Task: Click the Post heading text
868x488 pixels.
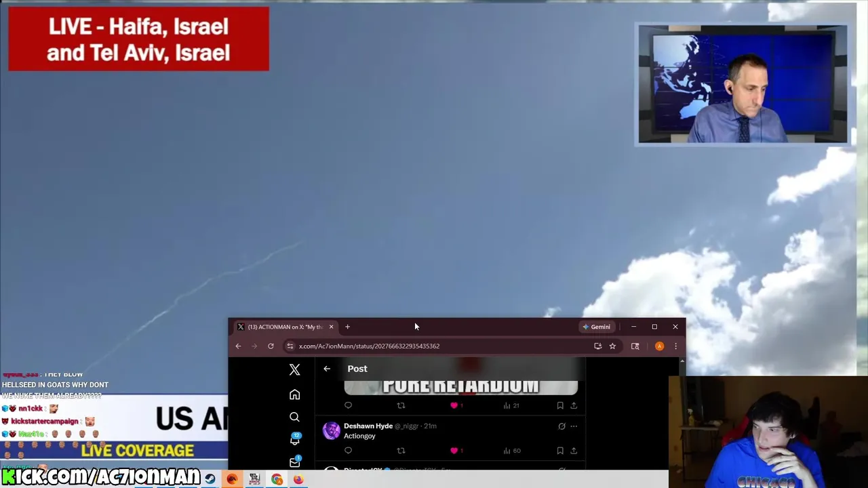Action: [x=357, y=369]
